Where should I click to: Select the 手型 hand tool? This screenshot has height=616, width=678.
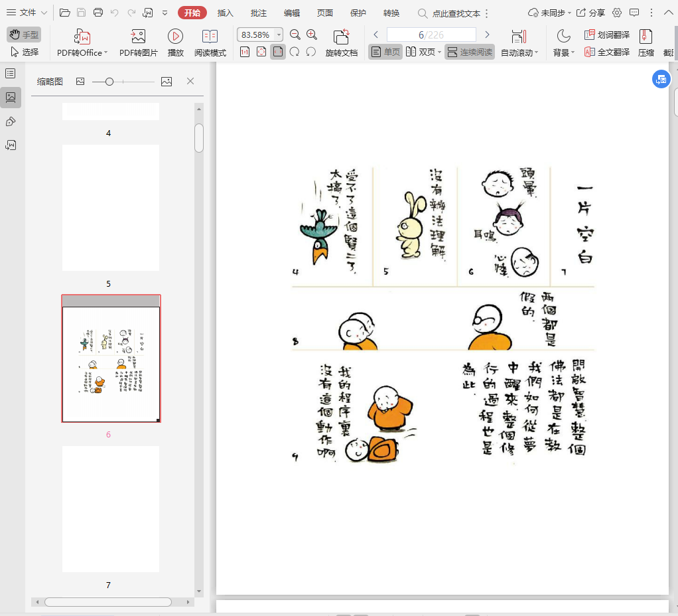coord(24,35)
